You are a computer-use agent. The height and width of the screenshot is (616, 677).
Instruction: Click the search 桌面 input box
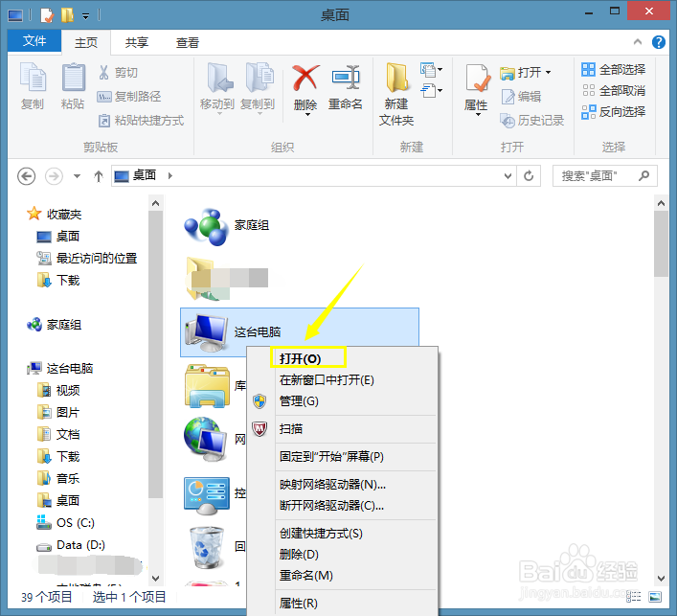coord(605,176)
